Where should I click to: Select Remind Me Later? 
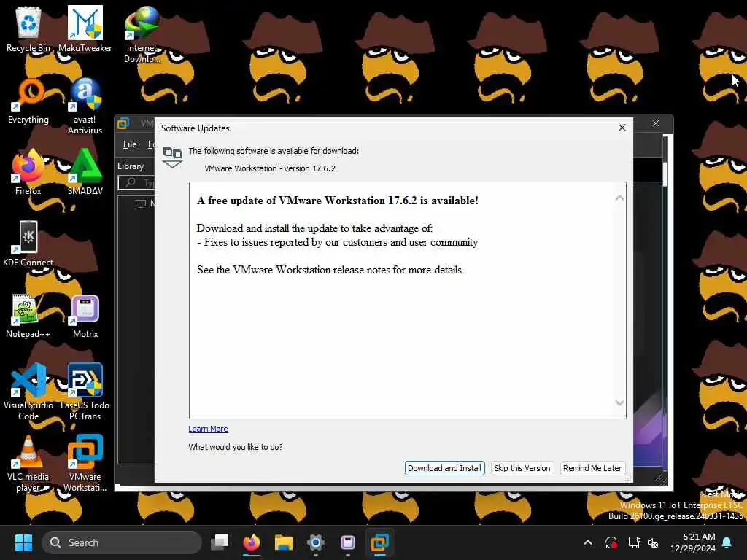pyautogui.click(x=592, y=468)
